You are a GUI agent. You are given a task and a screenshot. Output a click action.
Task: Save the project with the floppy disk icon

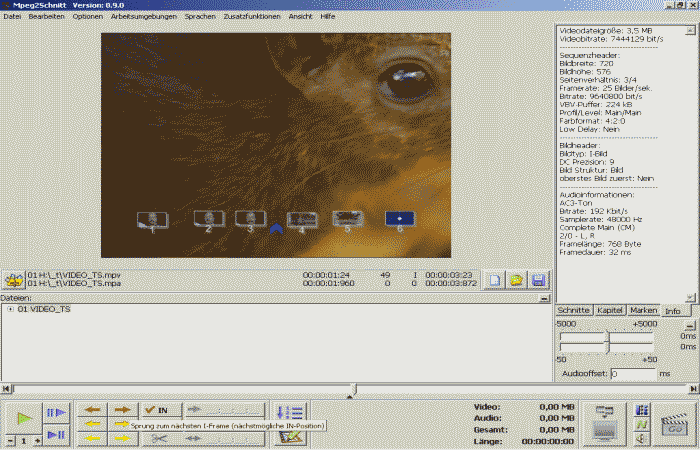click(x=539, y=281)
